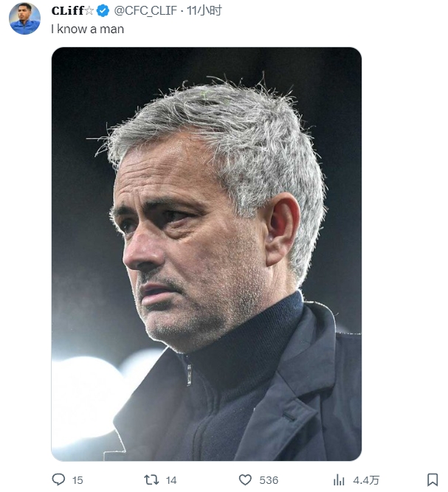Open the CLiff display name link
448x492 pixels.
click(x=67, y=10)
